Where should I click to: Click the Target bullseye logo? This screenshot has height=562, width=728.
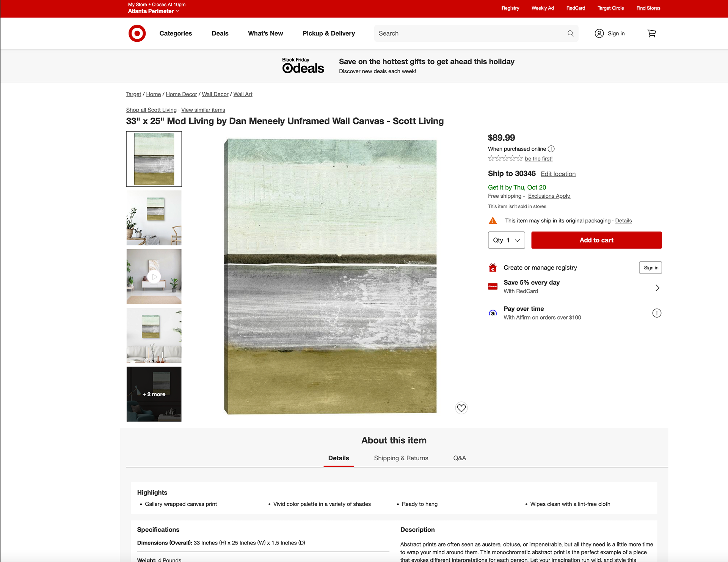click(x=137, y=33)
